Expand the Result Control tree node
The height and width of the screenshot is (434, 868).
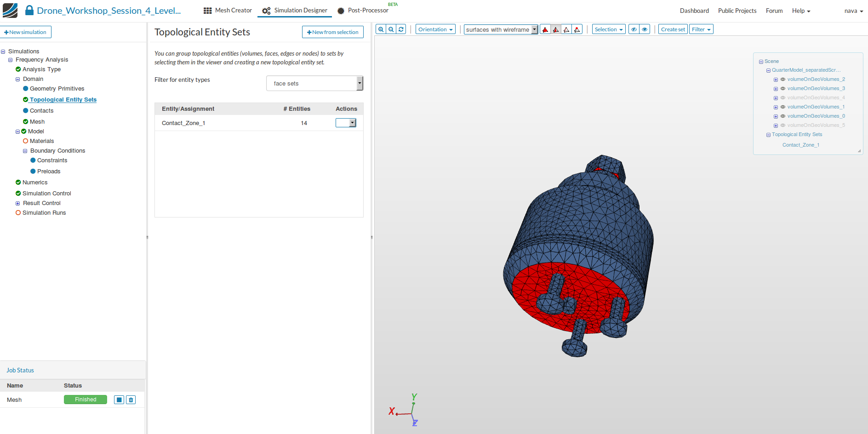pyautogui.click(x=18, y=203)
